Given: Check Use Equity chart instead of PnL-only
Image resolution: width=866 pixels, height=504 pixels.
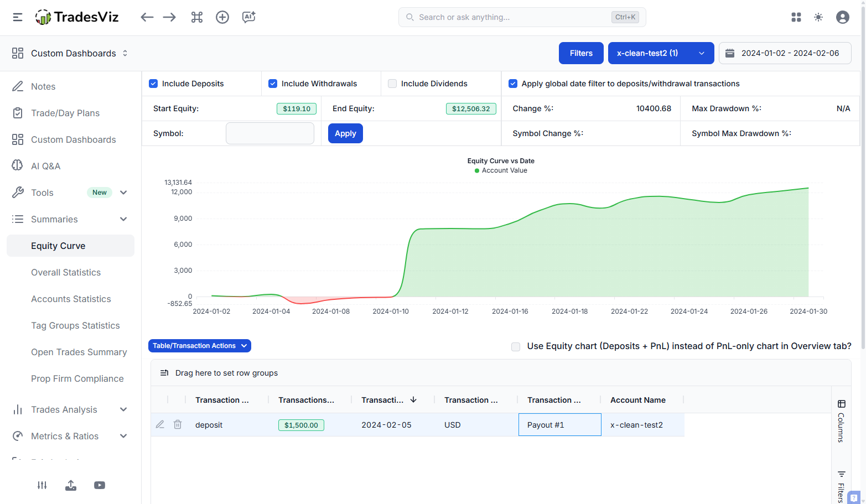Looking at the screenshot, I should pos(516,347).
